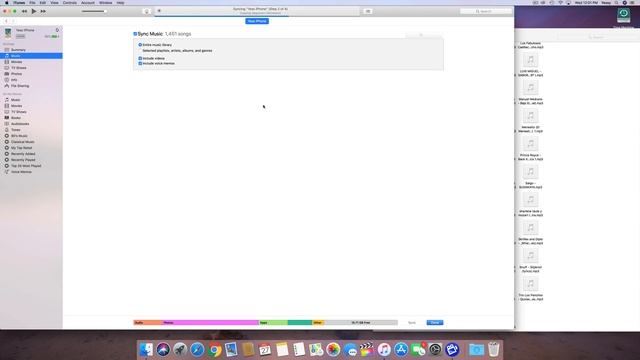Click the Photos camera icon in sidebar
Viewport: 640px width, 360px height.
(7, 74)
